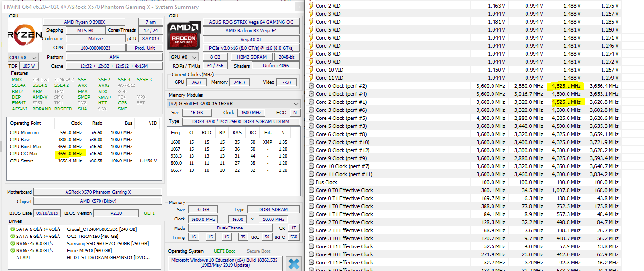
Task: Click clock icon beside Core 0 T0 Effective Clock
Action: point(311,190)
